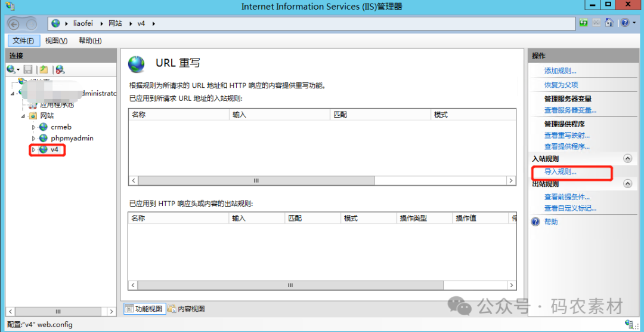
Task: Sort outbound rules by 操作类型 column header
Action: (x=425, y=218)
